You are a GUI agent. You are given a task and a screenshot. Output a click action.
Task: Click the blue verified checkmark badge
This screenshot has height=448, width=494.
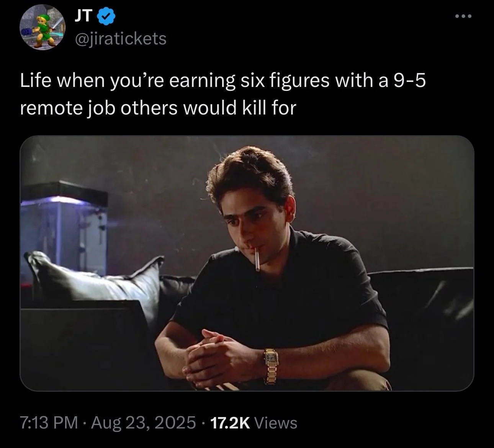tap(105, 16)
